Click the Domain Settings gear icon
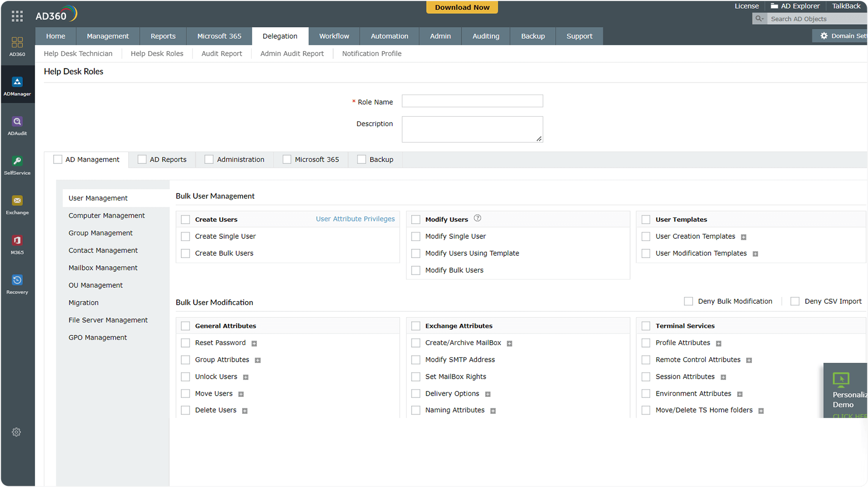 [x=824, y=36]
